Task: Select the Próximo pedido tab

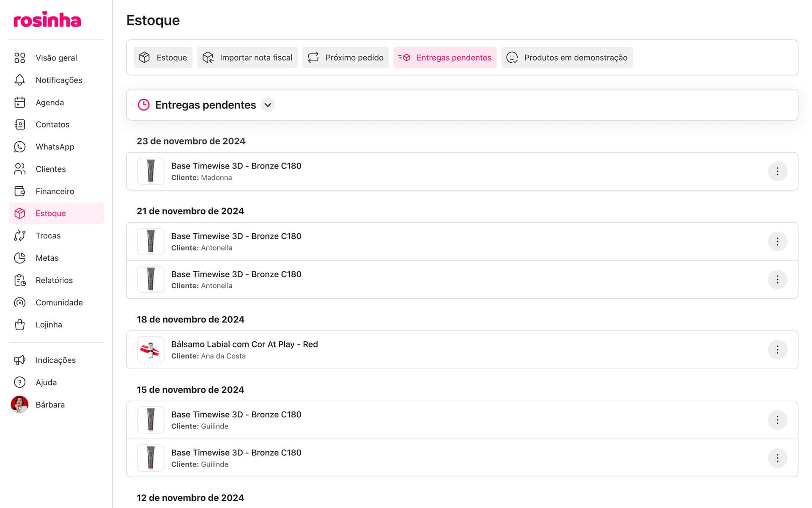Action: [346, 58]
